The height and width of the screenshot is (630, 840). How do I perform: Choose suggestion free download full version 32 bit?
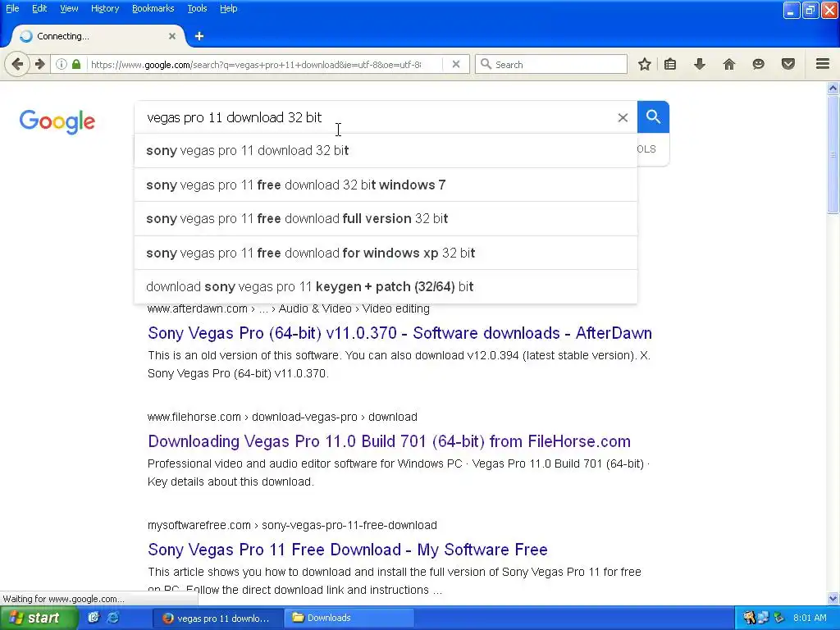pyautogui.click(x=386, y=218)
